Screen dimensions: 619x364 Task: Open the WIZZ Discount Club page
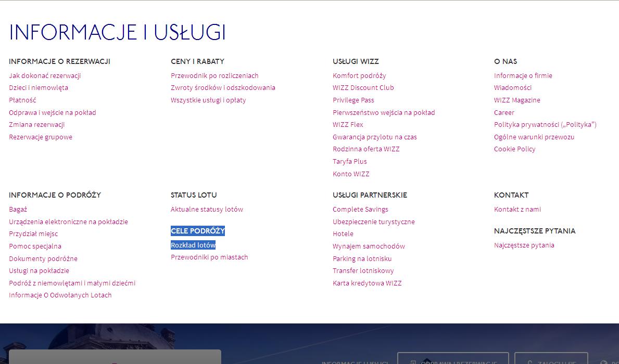point(363,87)
